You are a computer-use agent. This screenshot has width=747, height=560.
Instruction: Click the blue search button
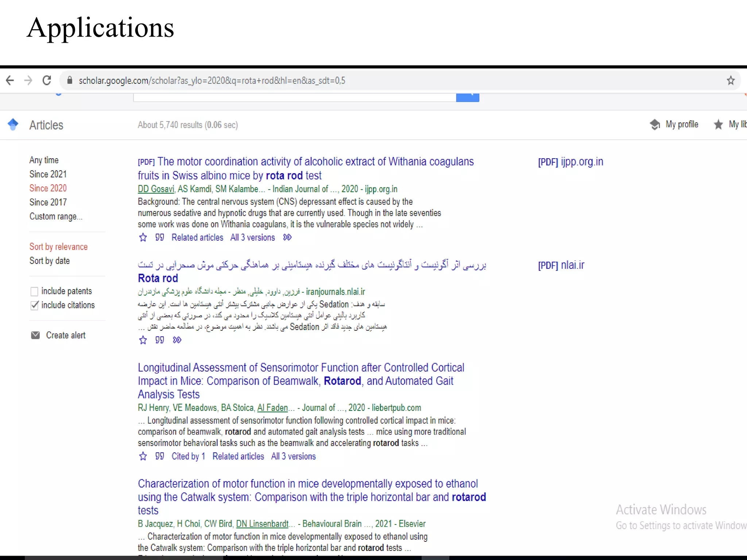[x=467, y=97]
